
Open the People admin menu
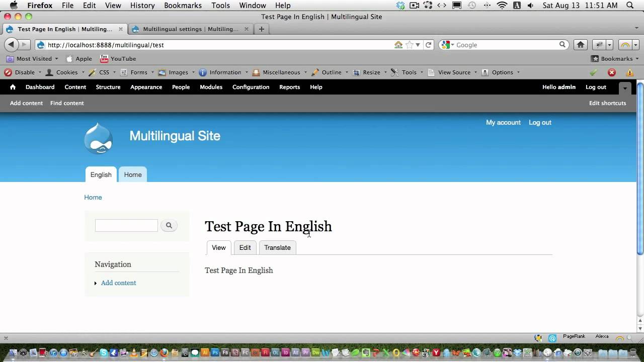click(181, 87)
